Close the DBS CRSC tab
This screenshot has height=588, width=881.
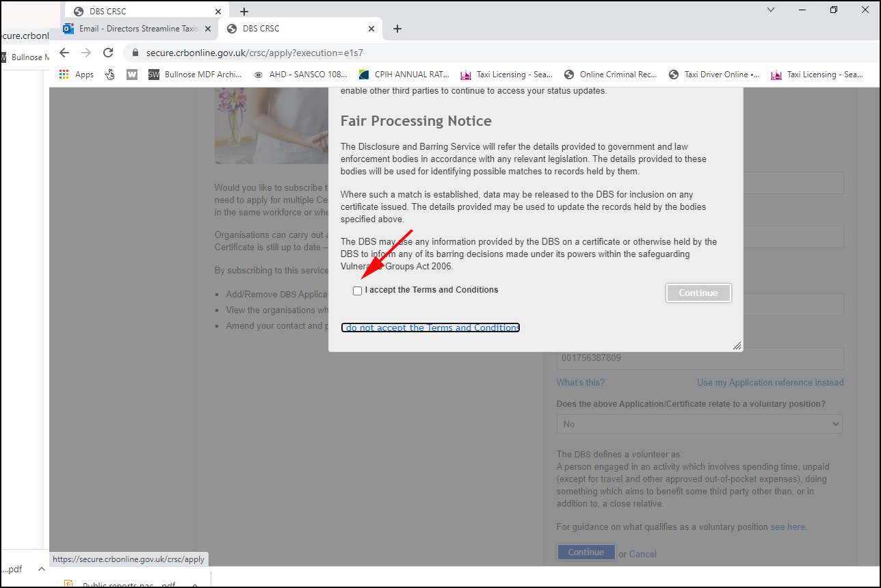(x=371, y=29)
